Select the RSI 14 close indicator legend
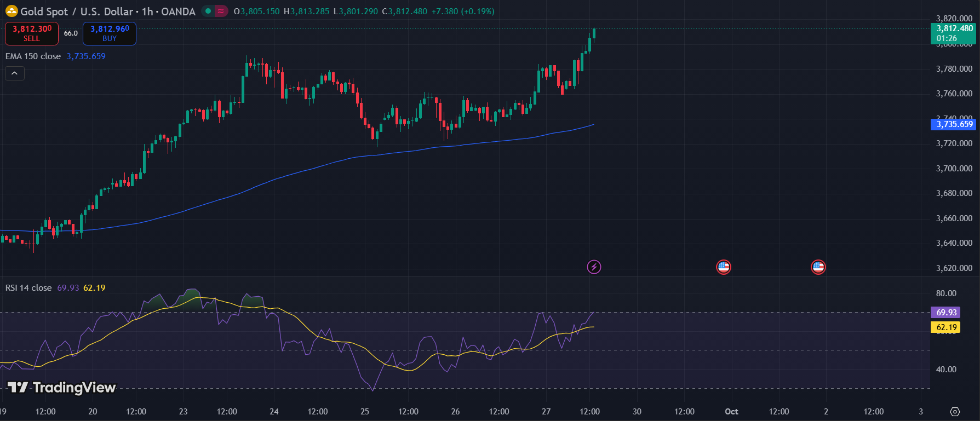The height and width of the screenshot is (421, 980). [x=28, y=288]
